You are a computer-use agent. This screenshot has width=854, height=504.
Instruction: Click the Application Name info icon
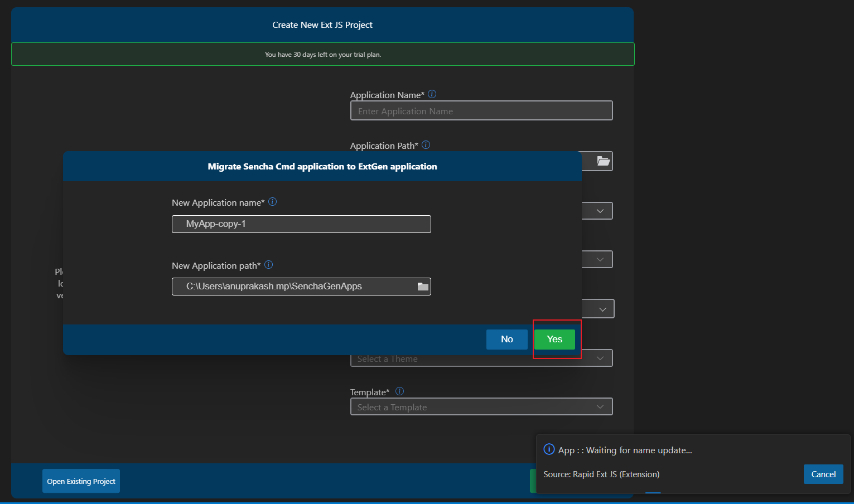[432, 94]
